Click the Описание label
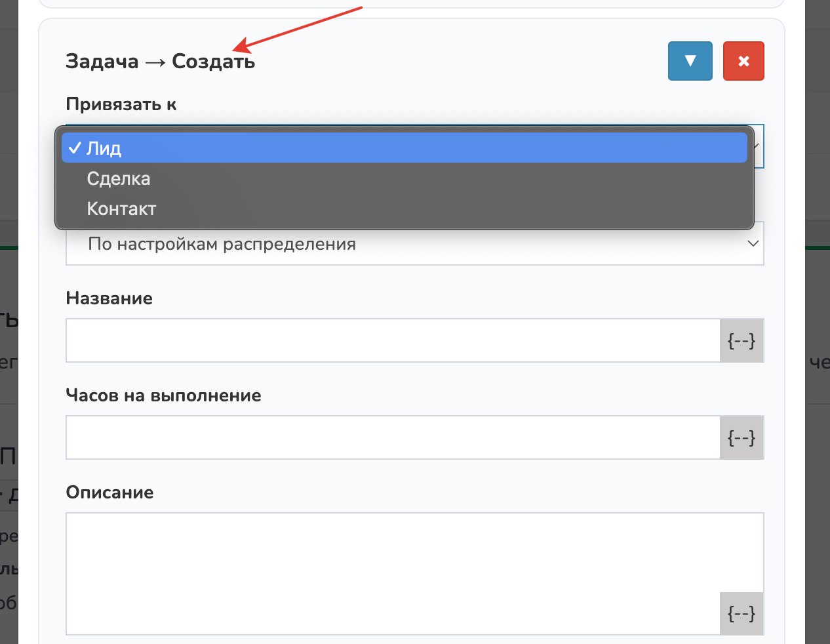Screen dimensions: 830x644 click(109, 493)
